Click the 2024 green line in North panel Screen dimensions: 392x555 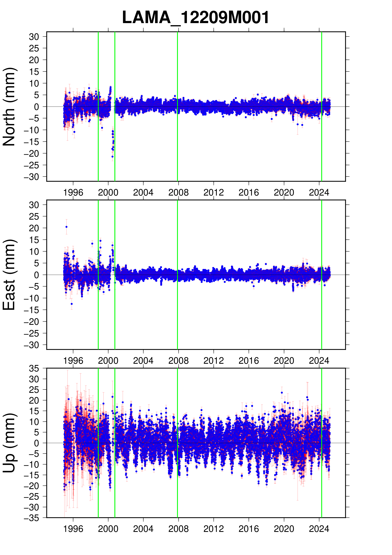click(321, 60)
